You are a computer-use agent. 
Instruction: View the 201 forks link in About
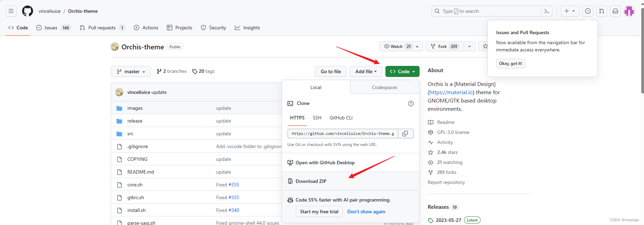click(x=442, y=172)
